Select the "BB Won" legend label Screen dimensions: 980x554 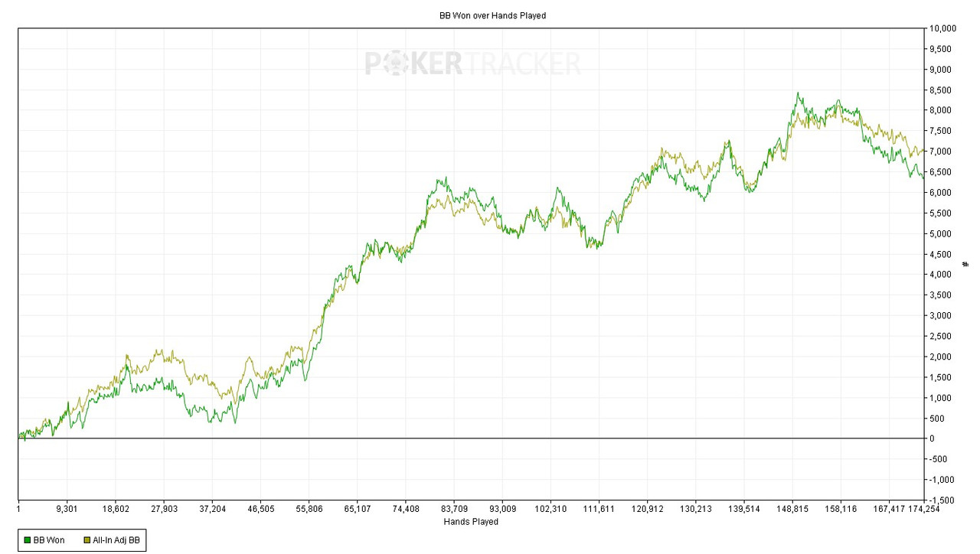49,540
